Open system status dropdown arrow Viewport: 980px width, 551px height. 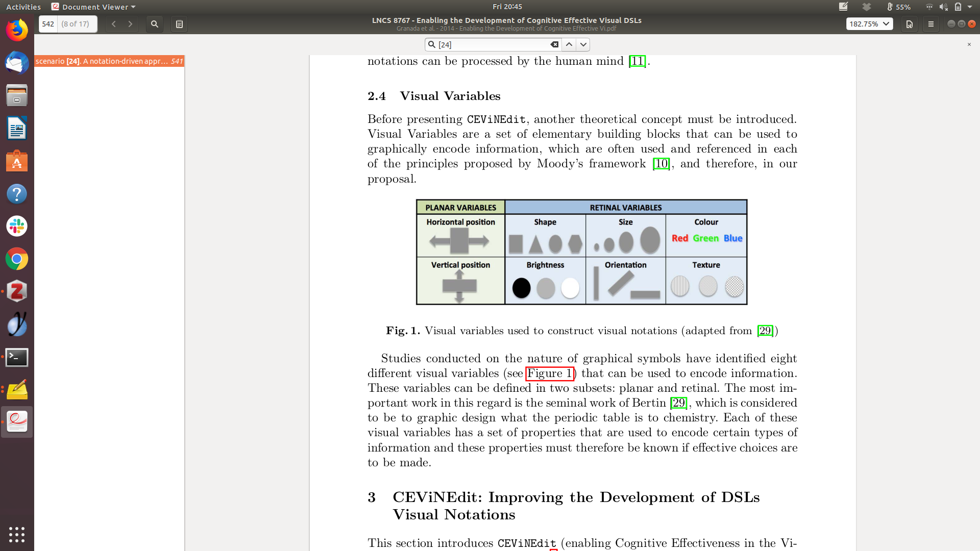tap(970, 7)
